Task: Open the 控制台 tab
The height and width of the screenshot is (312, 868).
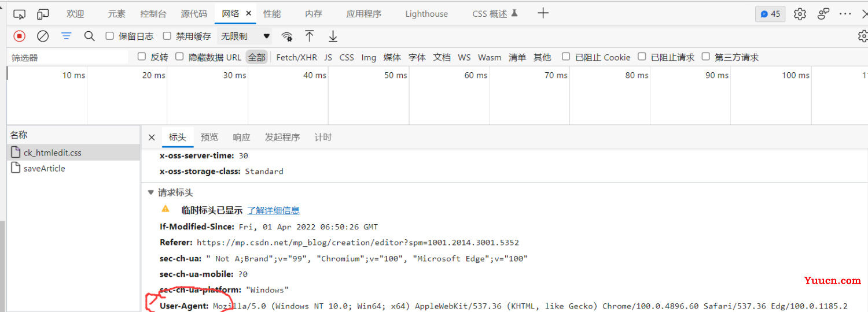Action: pos(153,14)
